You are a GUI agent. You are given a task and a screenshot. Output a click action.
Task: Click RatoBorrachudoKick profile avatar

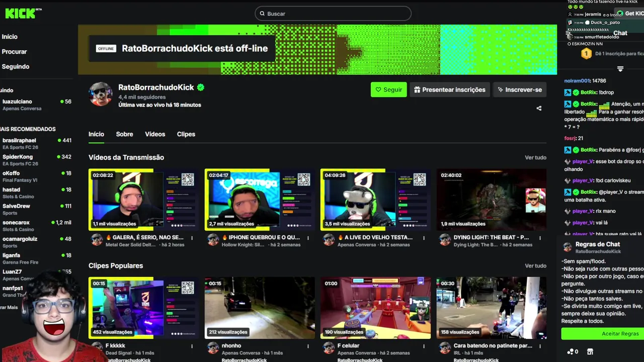pos(101,94)
